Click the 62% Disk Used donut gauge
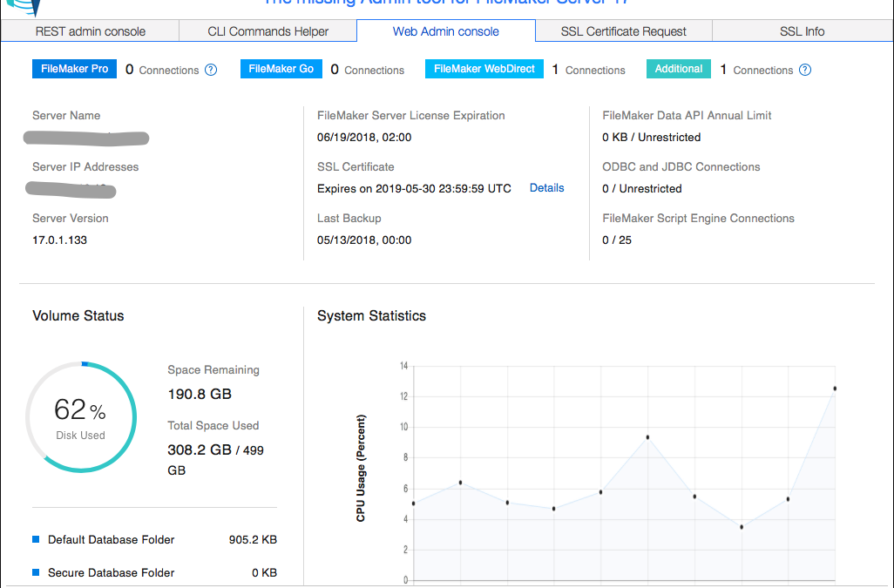This screenshot has height=588, width=894. click(x=81, y=417)
